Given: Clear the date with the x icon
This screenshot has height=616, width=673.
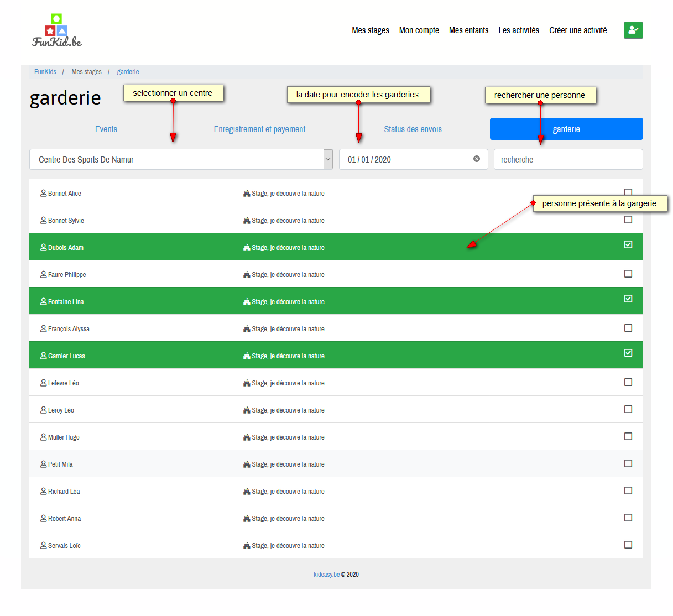Looking at the screenshot, I should point(476,159).
